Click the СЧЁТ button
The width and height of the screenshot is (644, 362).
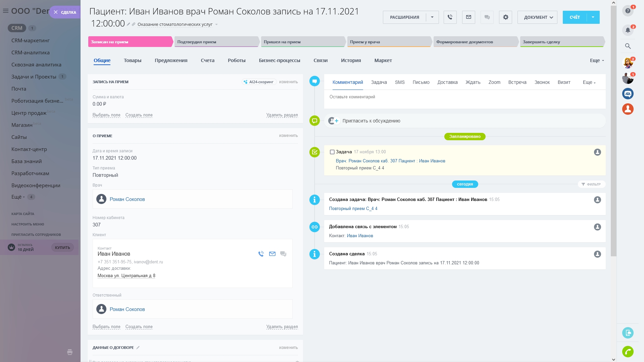575,17
